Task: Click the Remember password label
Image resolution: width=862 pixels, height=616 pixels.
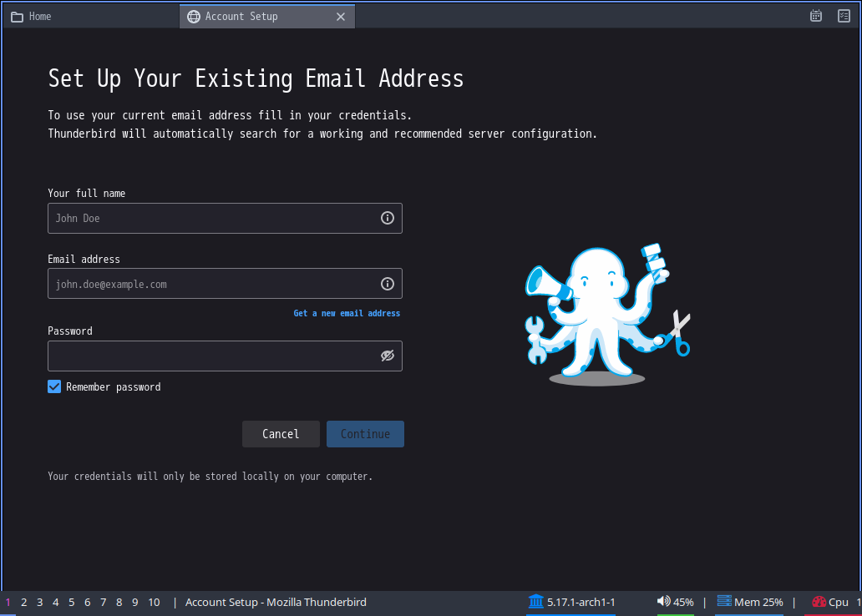Action: tap(114, 386)
